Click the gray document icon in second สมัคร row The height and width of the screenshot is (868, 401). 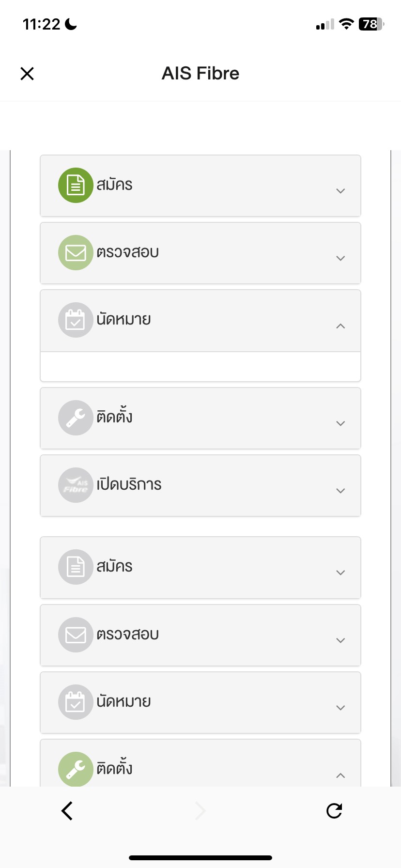click(76, 567)
